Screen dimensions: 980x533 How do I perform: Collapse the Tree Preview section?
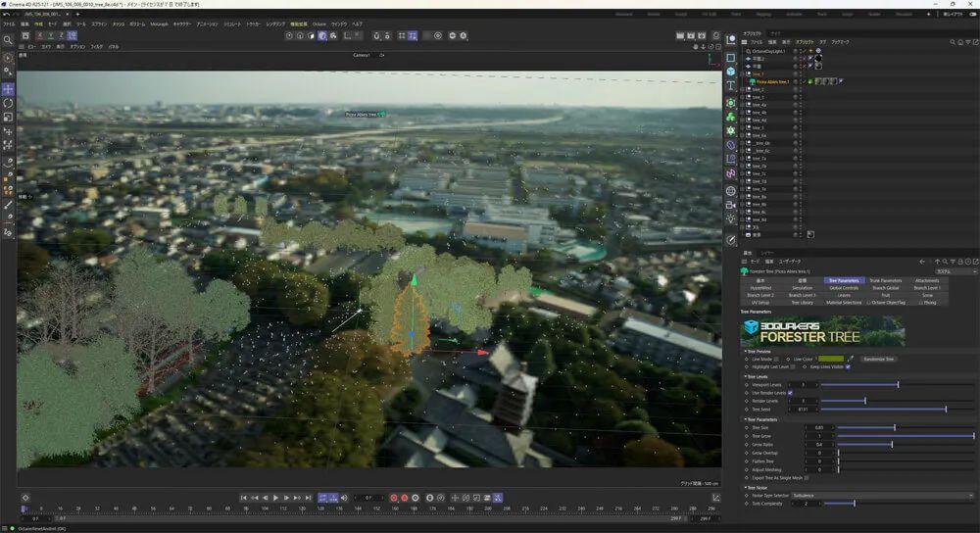pos(744,351)
